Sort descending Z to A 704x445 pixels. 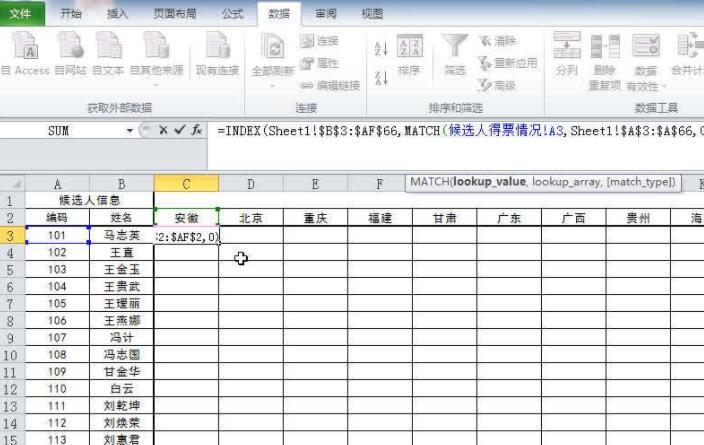[x=381, y=78]
